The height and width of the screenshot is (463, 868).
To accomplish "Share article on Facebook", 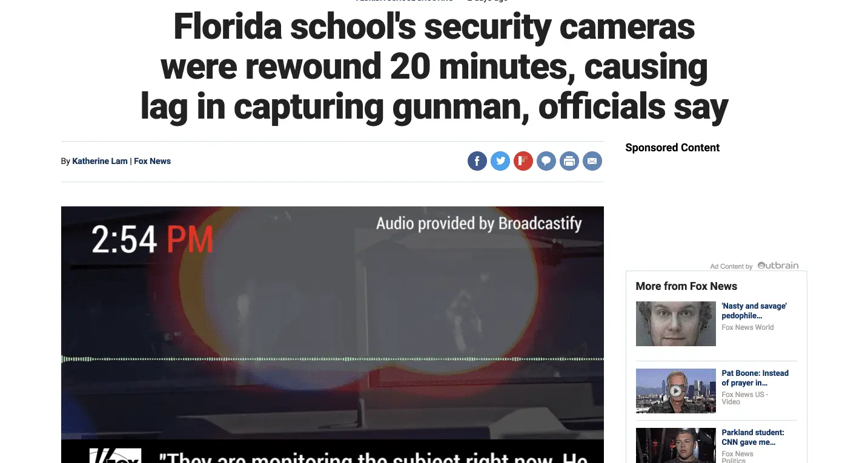I will 477,161.
